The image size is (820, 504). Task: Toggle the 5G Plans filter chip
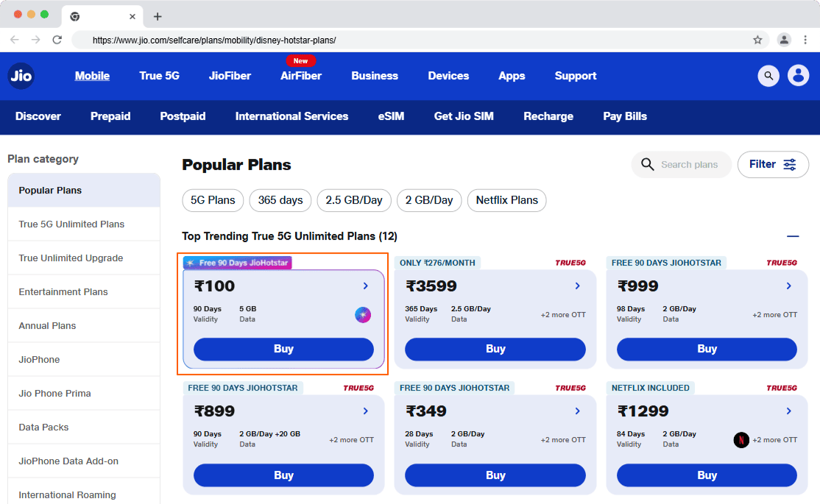click(x=213, y=200)
